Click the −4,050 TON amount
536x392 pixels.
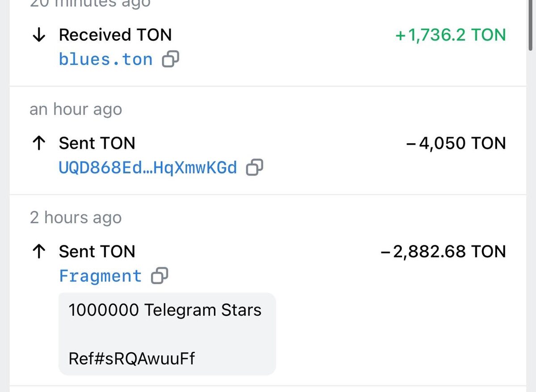click(x=456, y=143)
